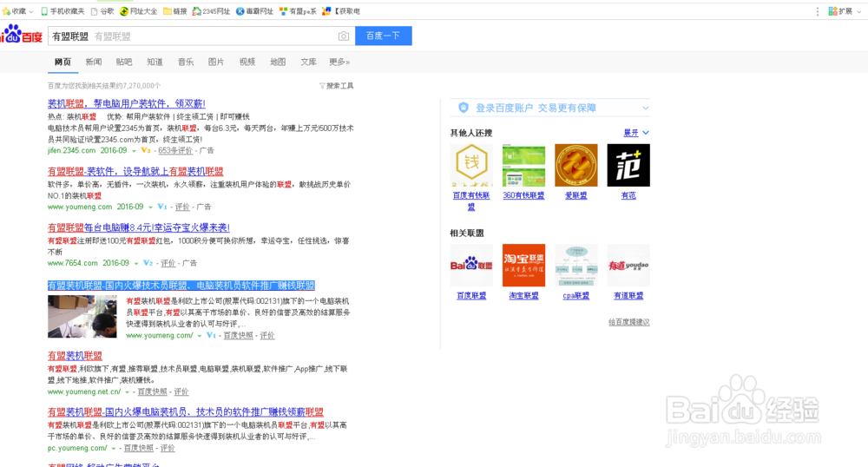
Task: Click the shield icon in login banner
Action: (x=464, y=108)
